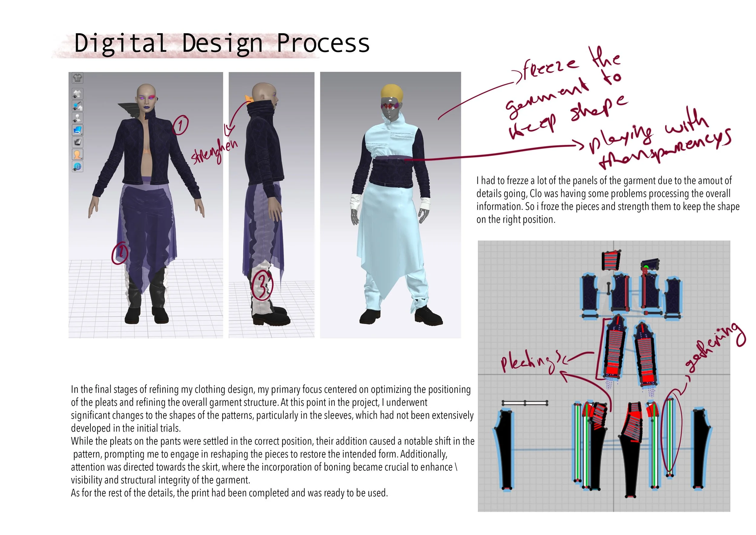Select the red-striped collar piece at top
756x535 pixels.
pyautogui.click(x=611, y=260)
